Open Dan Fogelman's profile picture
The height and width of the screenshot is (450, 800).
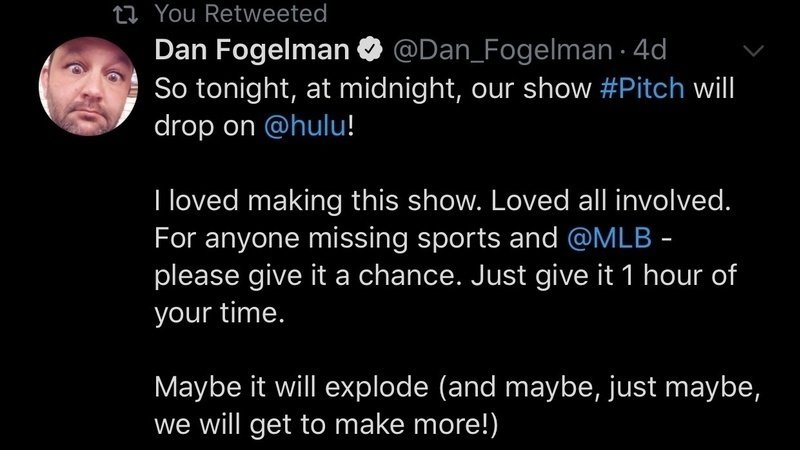point(82,90)
